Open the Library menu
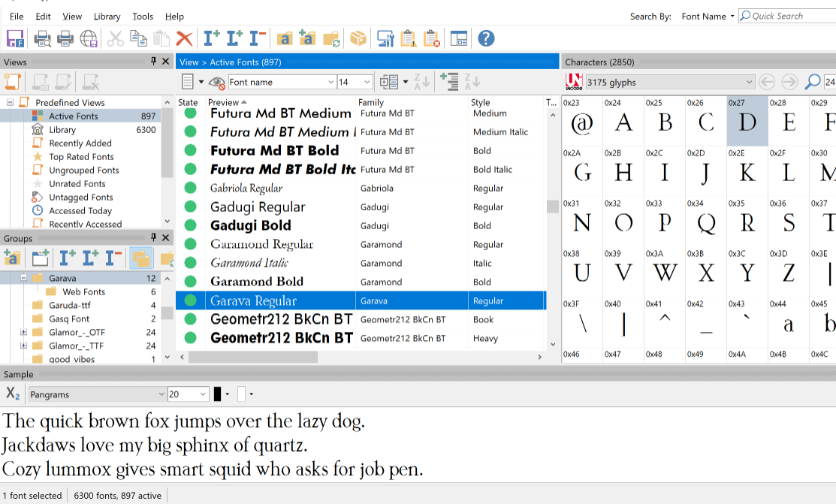836x504 pixels. pyautogui.click(x=107, y=16)
